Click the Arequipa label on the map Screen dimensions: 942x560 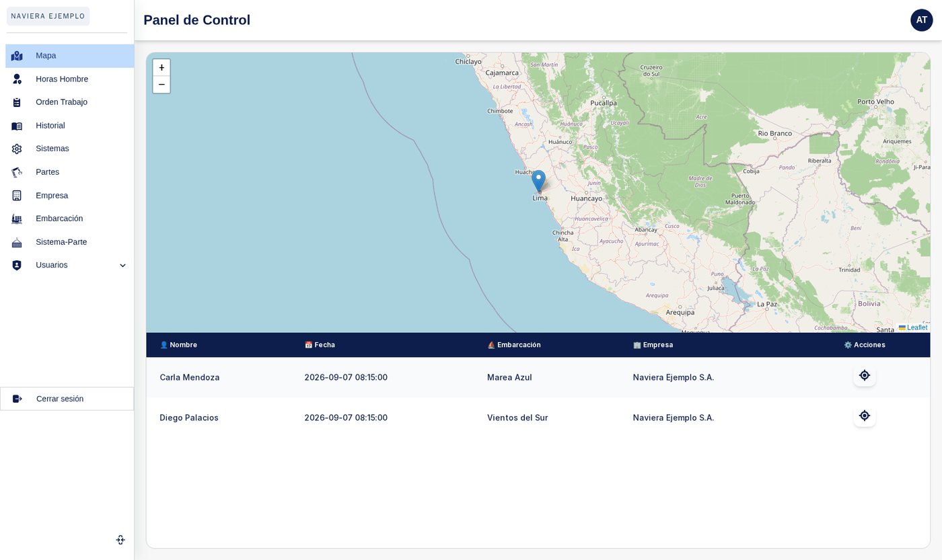pyautogui.click(x=680, y=312)
